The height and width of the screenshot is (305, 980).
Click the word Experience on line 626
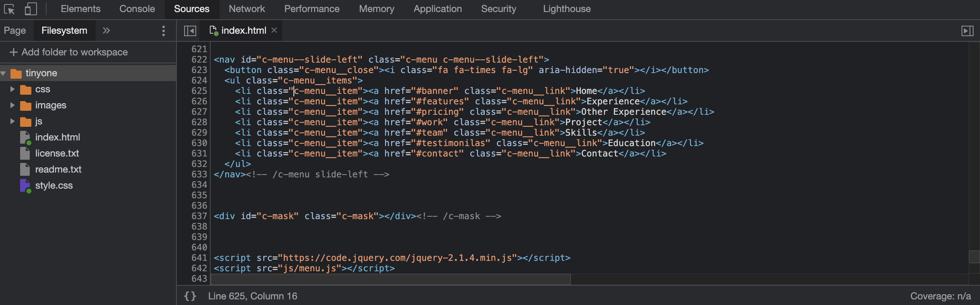click(x=613, y=101)
